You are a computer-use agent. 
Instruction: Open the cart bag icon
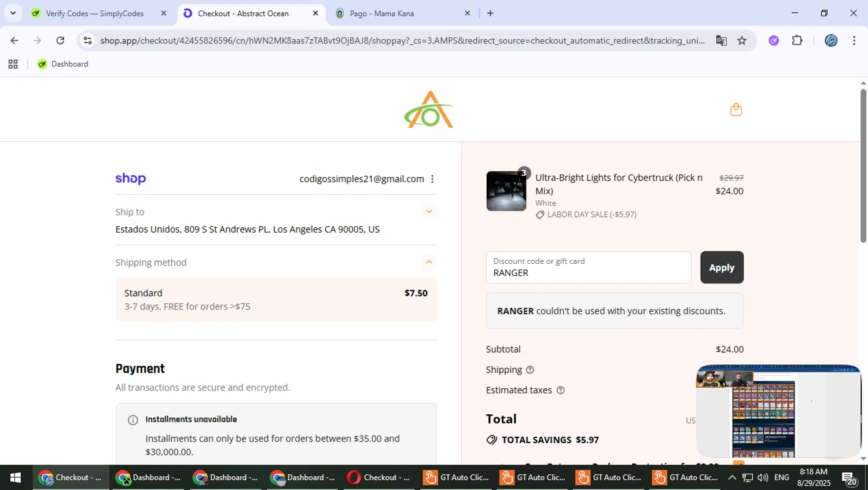736,109
